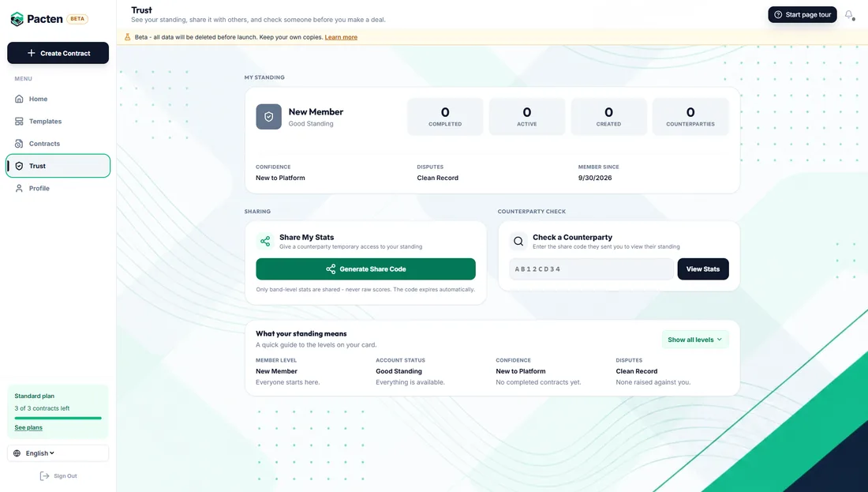Select the Trust menu item

pyautogui.click(x=58, y=166)
